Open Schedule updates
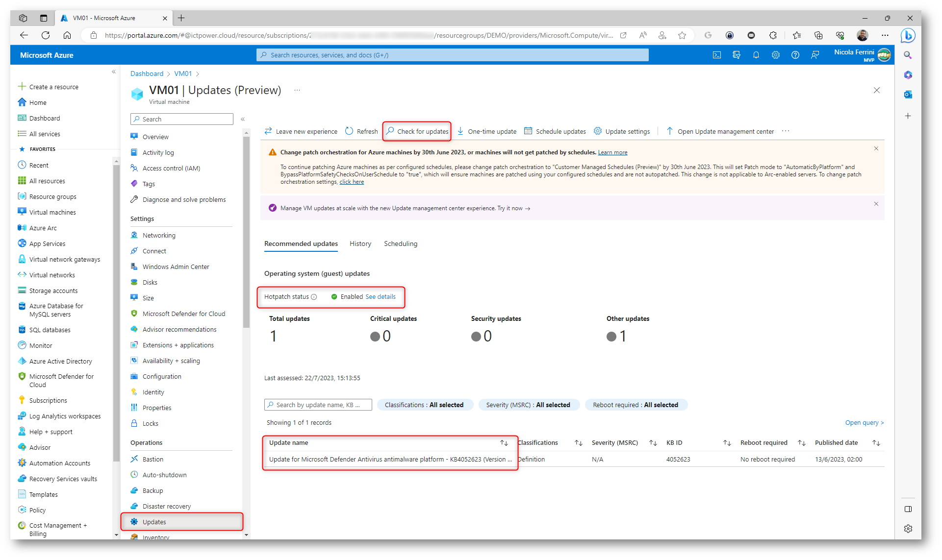This screenshot has height=560, width=942. pos(555,131)
